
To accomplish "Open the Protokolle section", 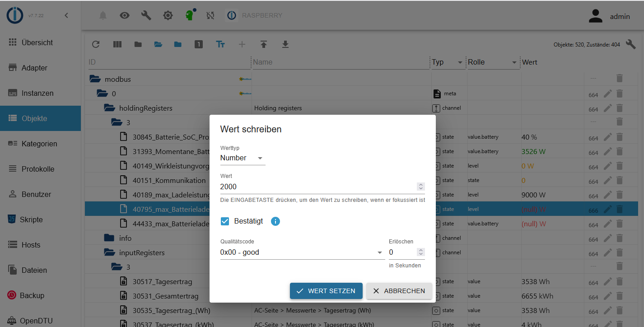I will [36, 168].
